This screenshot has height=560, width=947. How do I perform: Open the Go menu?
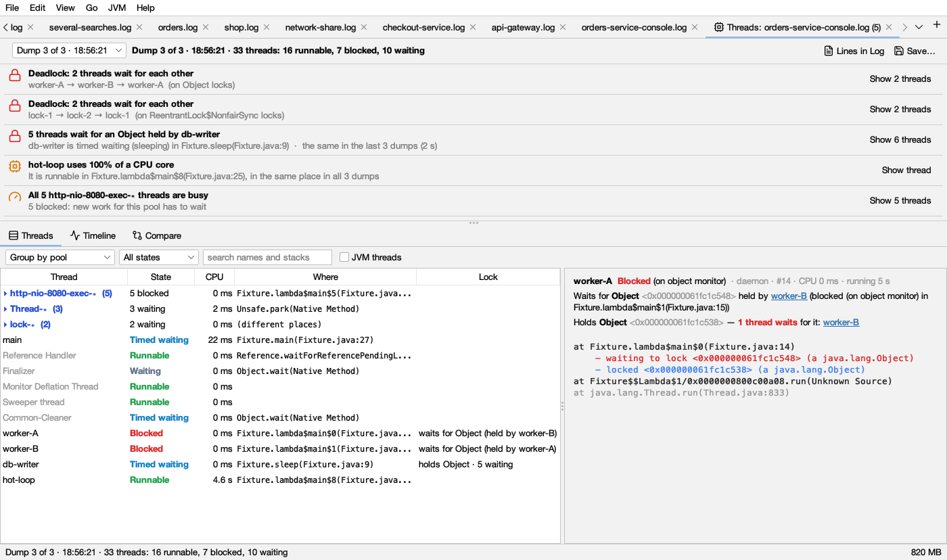(92, 7)
